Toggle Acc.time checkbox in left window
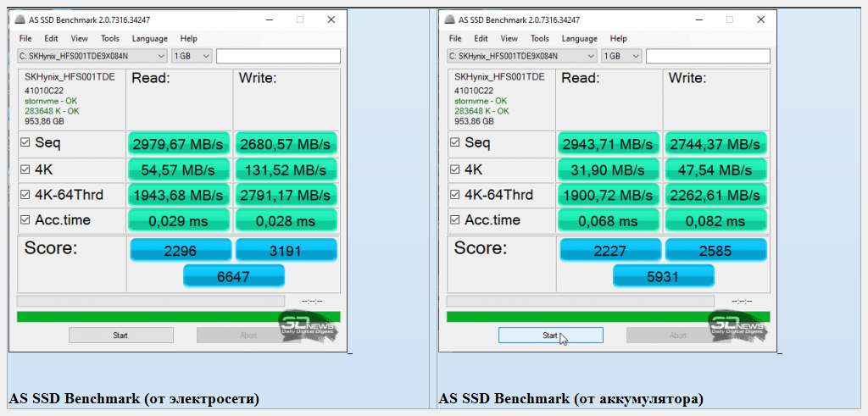 [25, 220]
